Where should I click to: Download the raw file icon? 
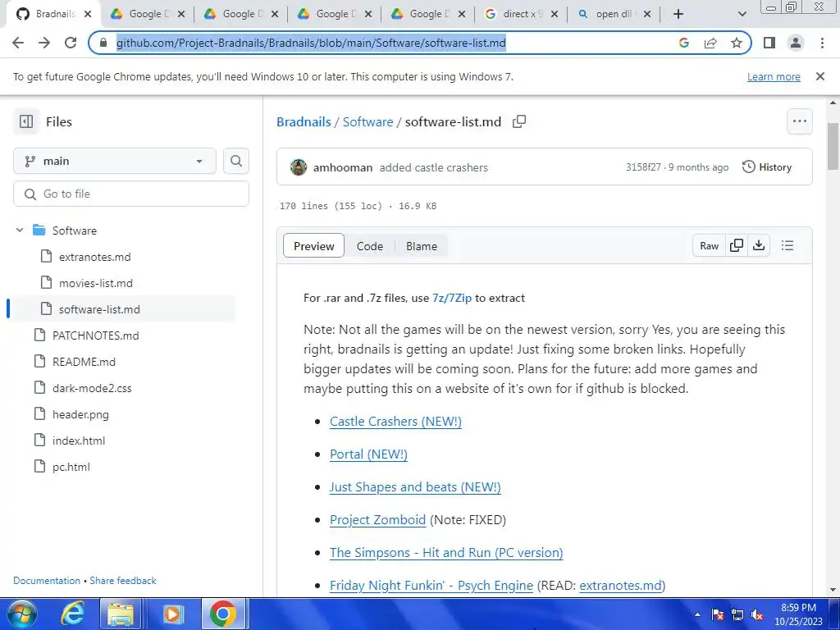click(x=759, y=246)
